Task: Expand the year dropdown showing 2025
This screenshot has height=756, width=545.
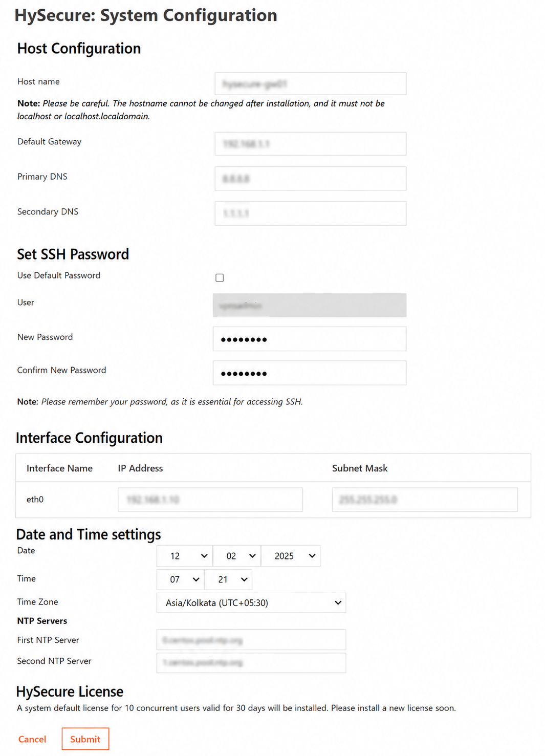Action: pyautogui.click(x=291, y=556)
